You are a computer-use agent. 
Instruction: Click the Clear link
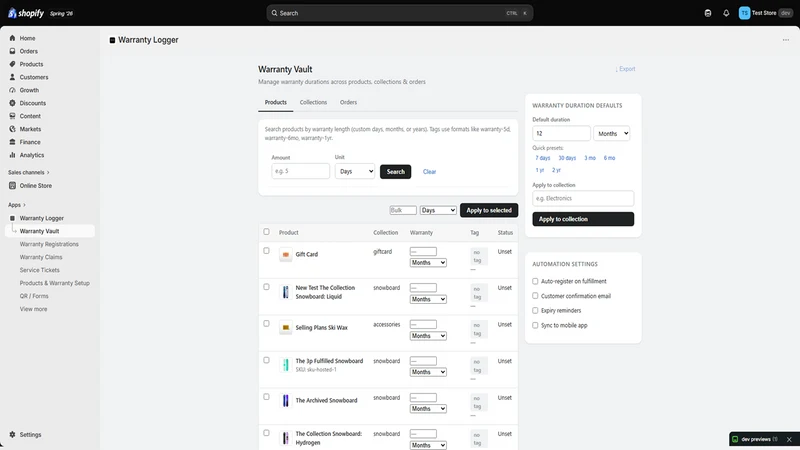[430, 172]
